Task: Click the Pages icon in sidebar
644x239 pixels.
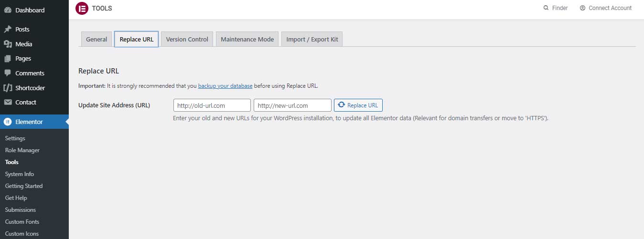Action: [8, 59]
